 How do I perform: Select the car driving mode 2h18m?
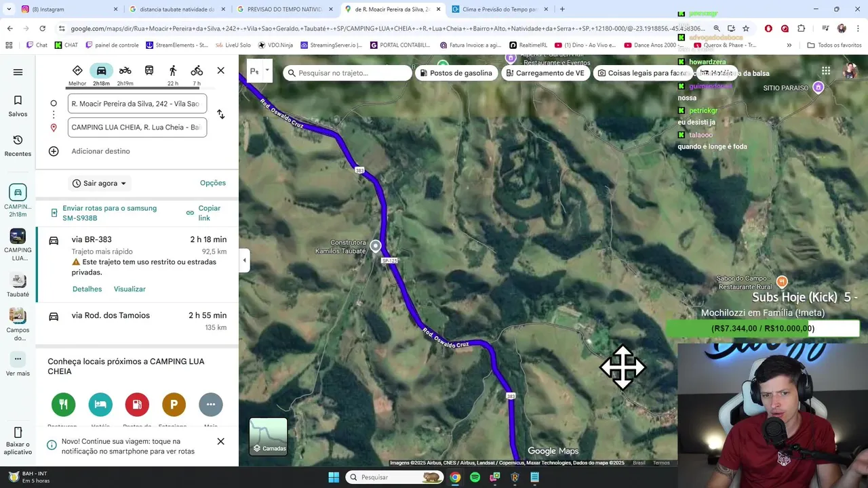(101, 75)
